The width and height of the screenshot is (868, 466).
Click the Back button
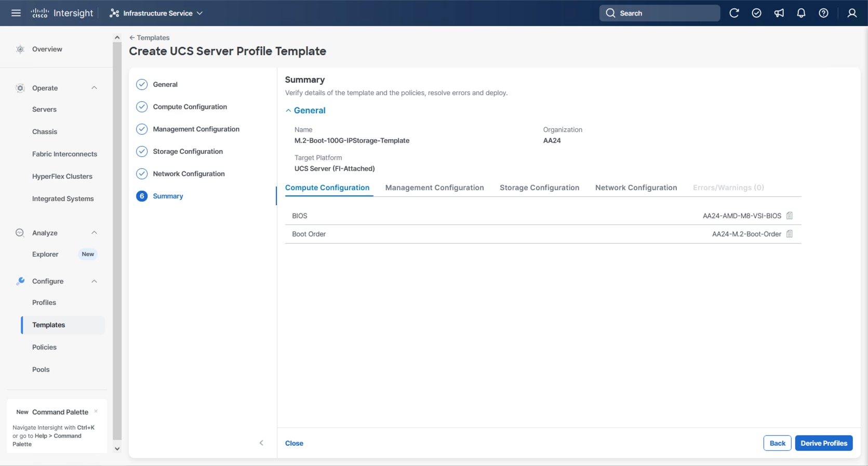778,443
